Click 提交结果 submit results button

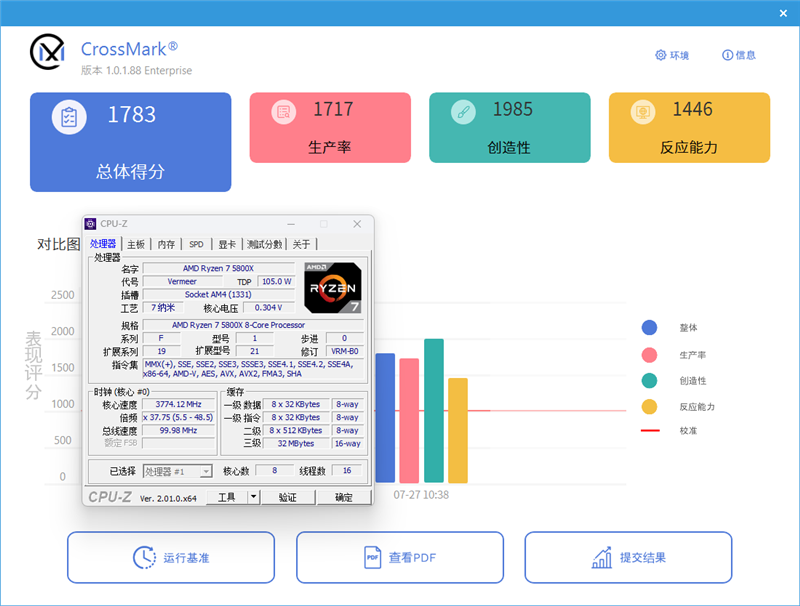click(x=629, y=558)
